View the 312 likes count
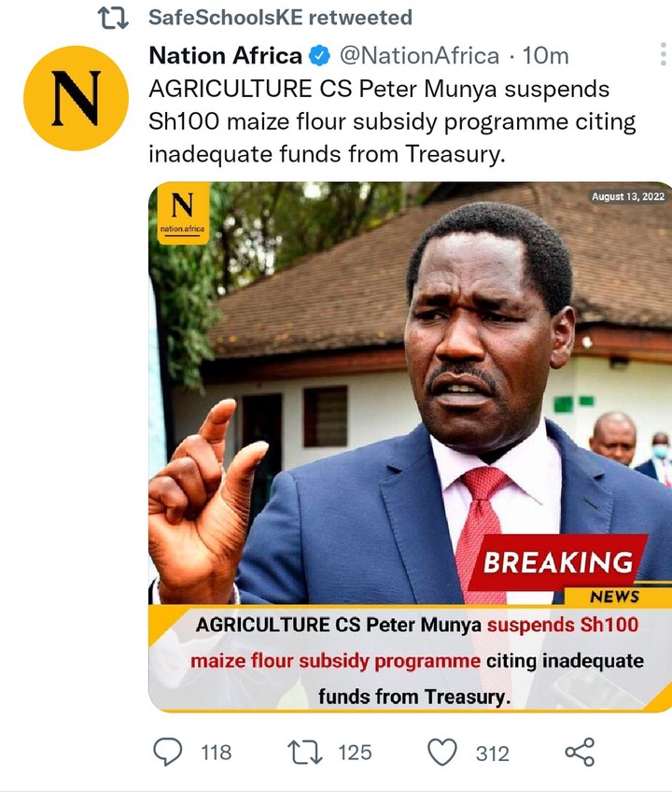 [x=492, y=754]
